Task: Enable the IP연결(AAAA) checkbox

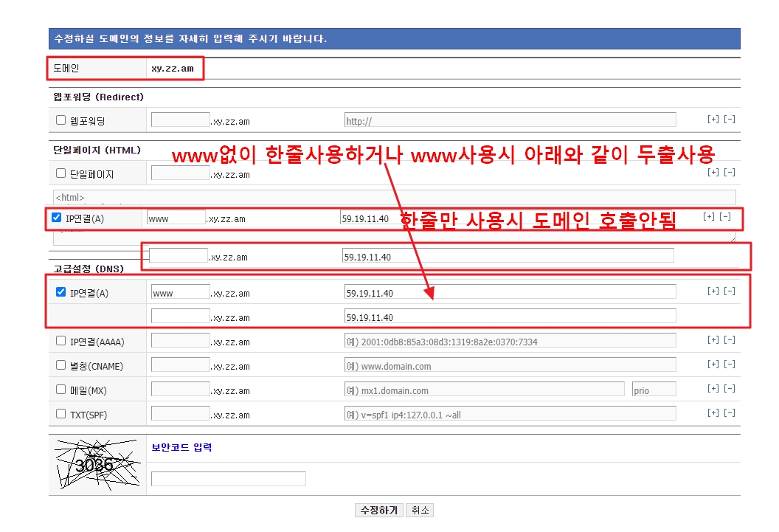Action: 60,340
